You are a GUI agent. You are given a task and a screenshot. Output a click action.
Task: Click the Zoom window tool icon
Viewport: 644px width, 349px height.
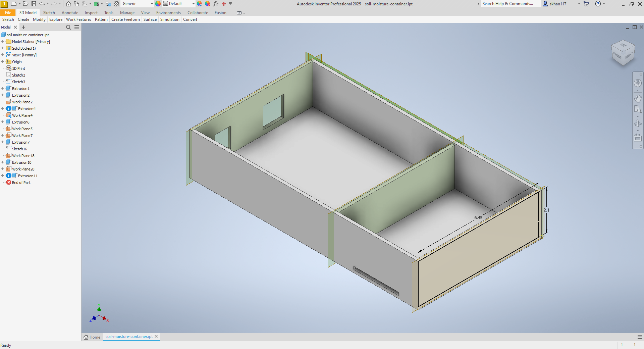click(638, 109)
